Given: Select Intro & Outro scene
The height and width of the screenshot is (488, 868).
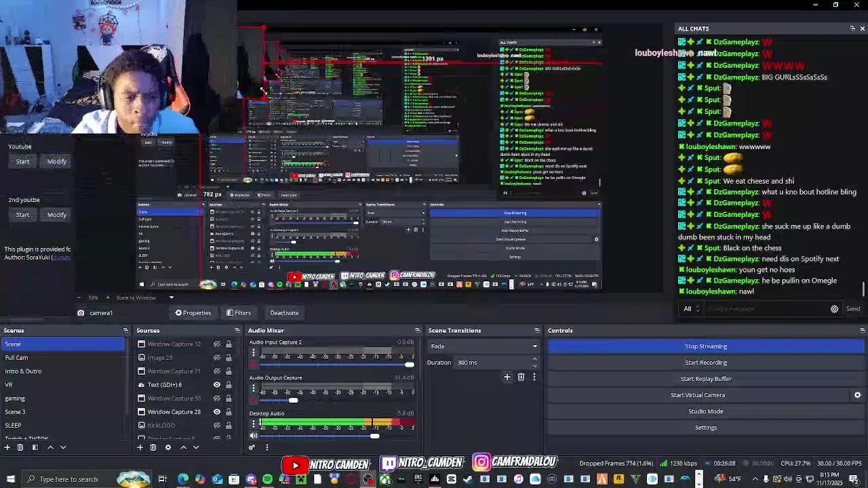Looking at the screenshot, I should tap(63, 371).
